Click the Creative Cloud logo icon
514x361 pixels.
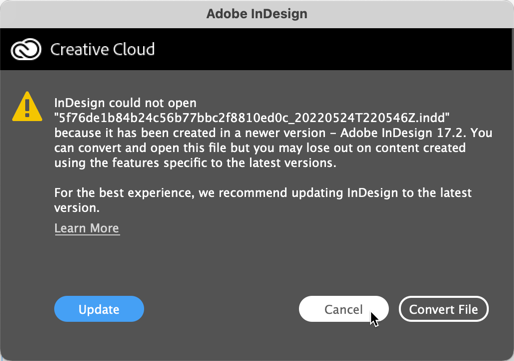pyautogui.click(x=26, y=49)
